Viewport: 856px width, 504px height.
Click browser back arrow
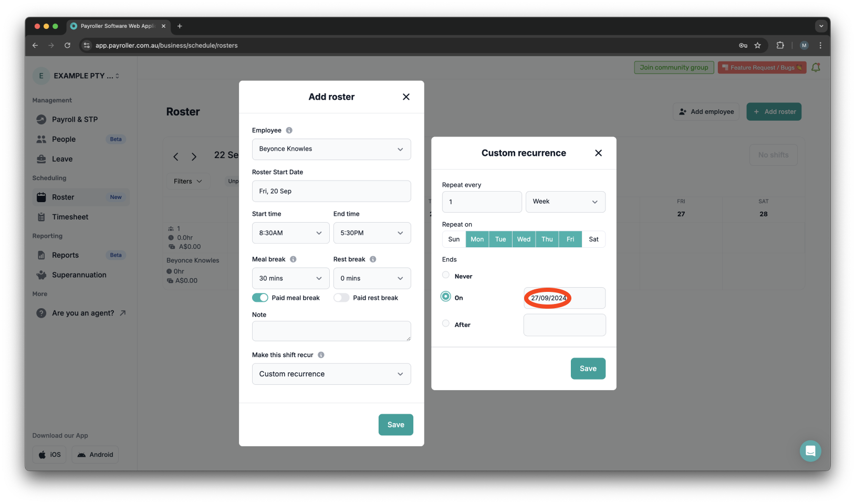[35, 46]
